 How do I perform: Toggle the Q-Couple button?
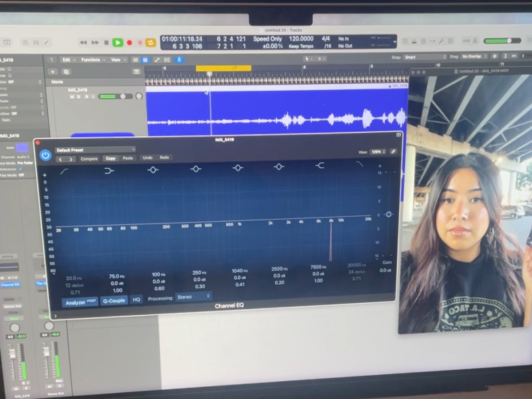click(113, 300)
